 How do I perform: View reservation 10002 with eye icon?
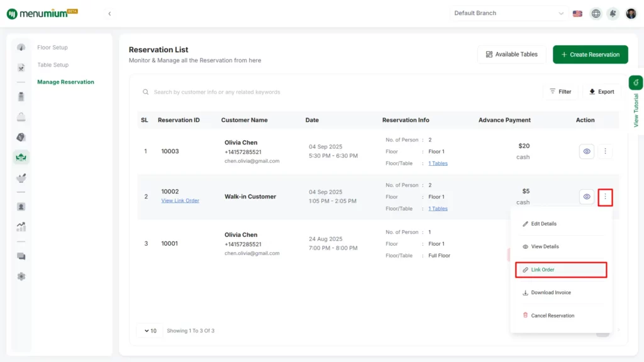click(x=587, y=197)
